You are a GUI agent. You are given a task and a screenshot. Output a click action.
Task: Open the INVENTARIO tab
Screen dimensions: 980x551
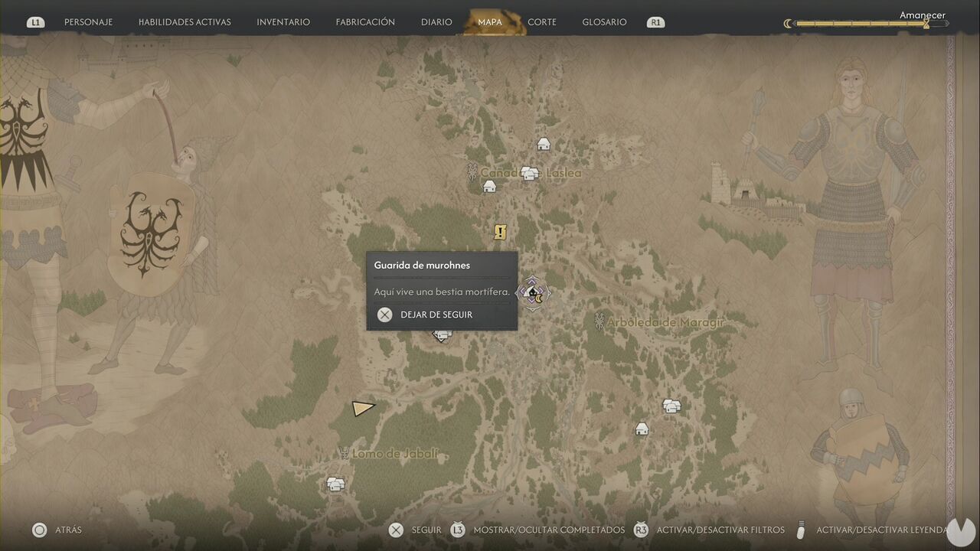[x=283, y=22]
